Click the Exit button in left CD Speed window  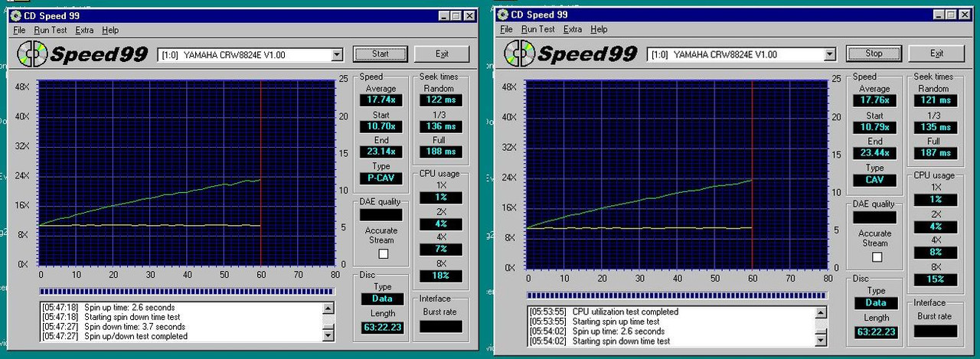442,54
